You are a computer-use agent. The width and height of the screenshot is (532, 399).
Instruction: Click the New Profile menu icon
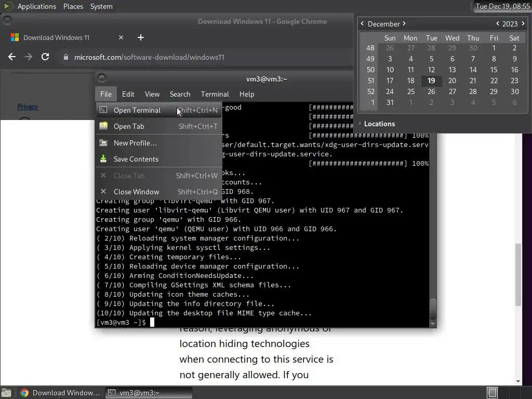click(103, 143)
